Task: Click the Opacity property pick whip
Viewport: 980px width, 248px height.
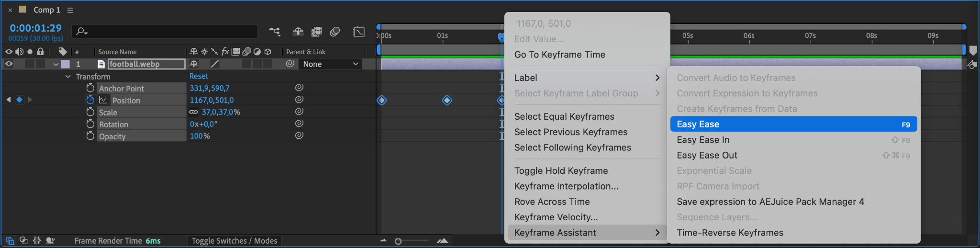Action: tap(299, 135)
